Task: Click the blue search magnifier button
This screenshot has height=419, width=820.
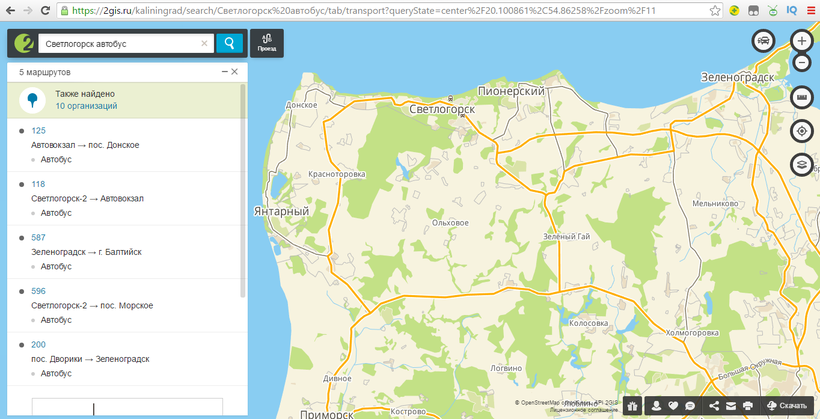Action: [229, 44]
